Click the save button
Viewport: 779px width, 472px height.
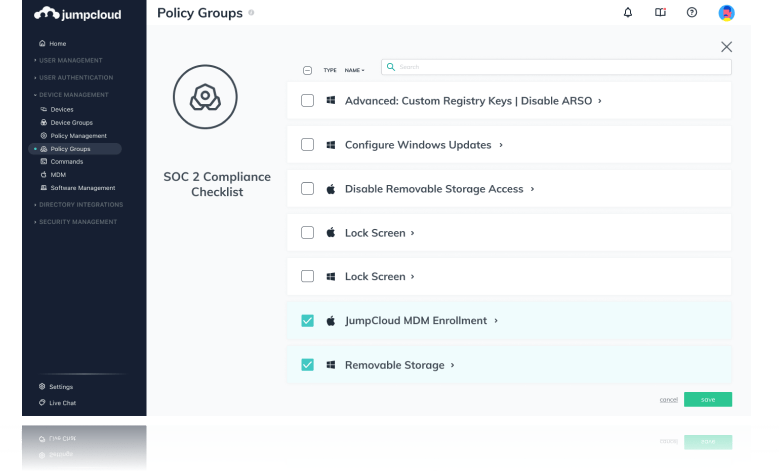(x=707, y=399)
